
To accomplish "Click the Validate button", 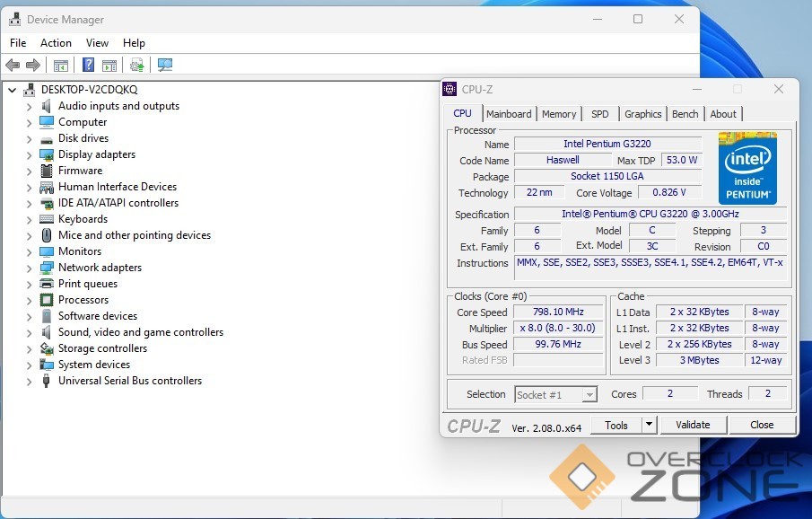I will click(x=692, y=425).
